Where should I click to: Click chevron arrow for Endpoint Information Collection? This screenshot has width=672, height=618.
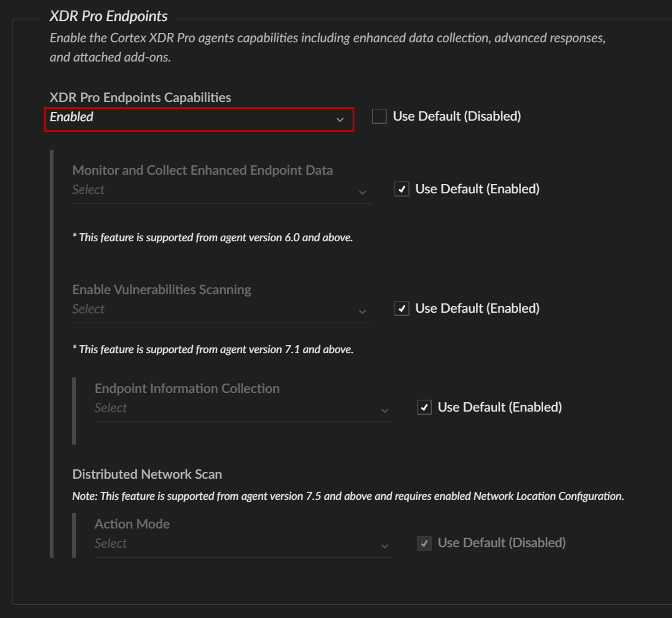click(x=385, y=410)
